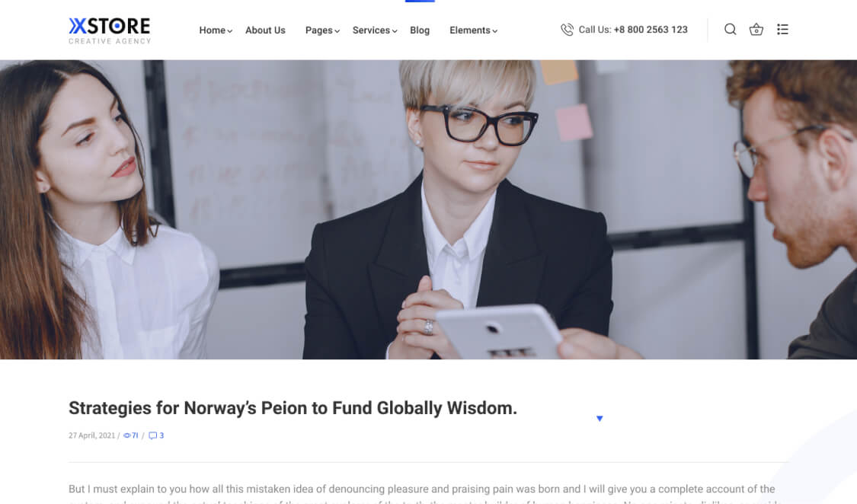Click the XStore Creative Agency logo
857x504 pixels.
tap(109, 30)
